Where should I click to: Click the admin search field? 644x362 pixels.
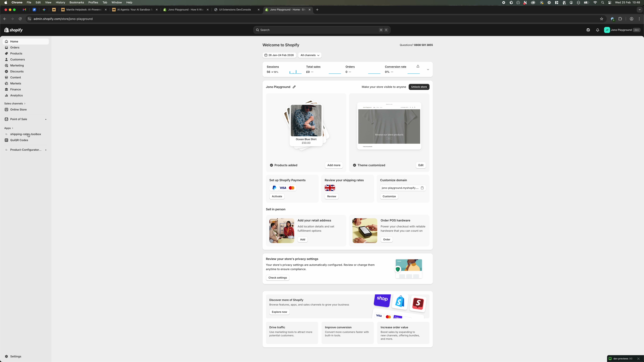[322, 30]
